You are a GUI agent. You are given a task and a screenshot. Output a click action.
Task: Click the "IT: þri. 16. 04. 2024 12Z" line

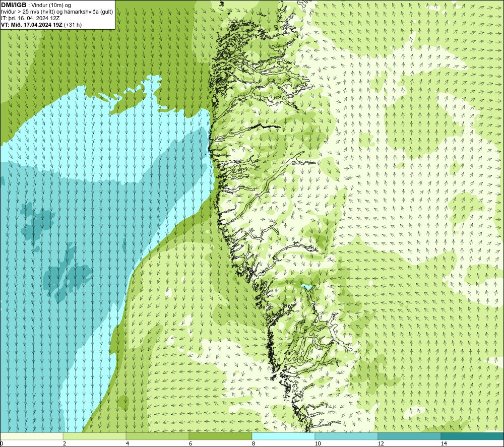(x=30, y=18)
